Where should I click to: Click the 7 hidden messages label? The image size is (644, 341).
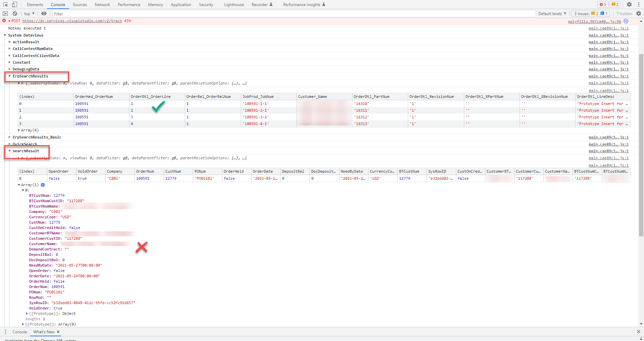624,14
